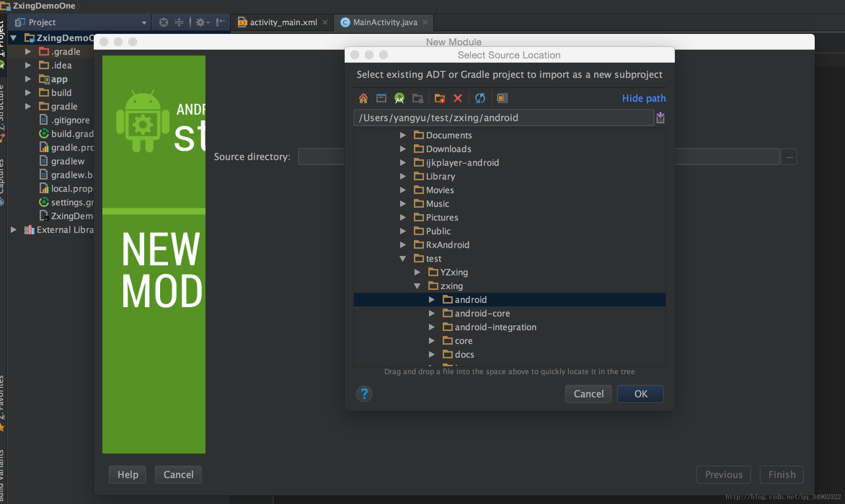Click the blue Refresh icon
The image size is (845, 504).
[480, 98]
